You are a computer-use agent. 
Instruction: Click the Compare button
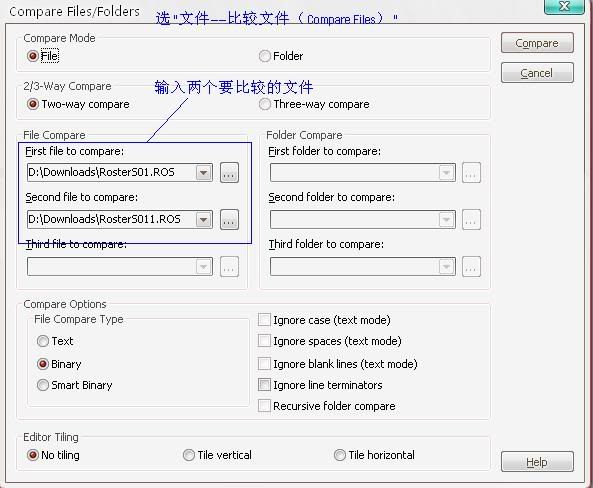[x=537, y=43]
